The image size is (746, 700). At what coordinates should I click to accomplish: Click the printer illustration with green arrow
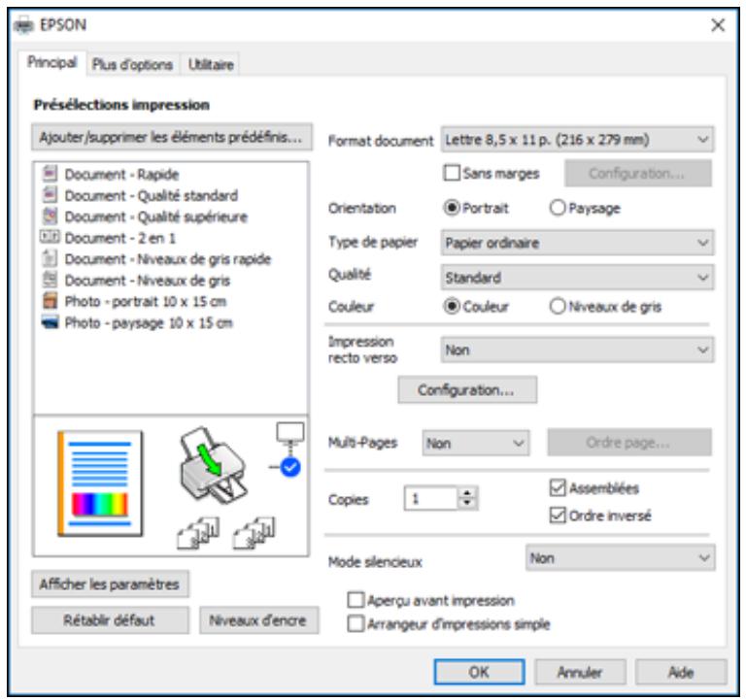coord(212,465)
